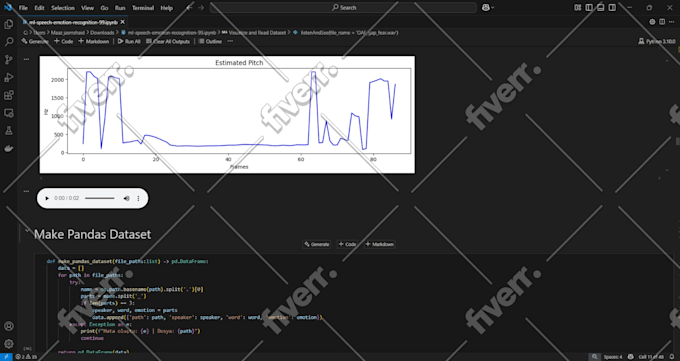This screenshot has height=361, width=680.
Task: Go forward with the navigation arrow
Action: (x=201, y=8)
